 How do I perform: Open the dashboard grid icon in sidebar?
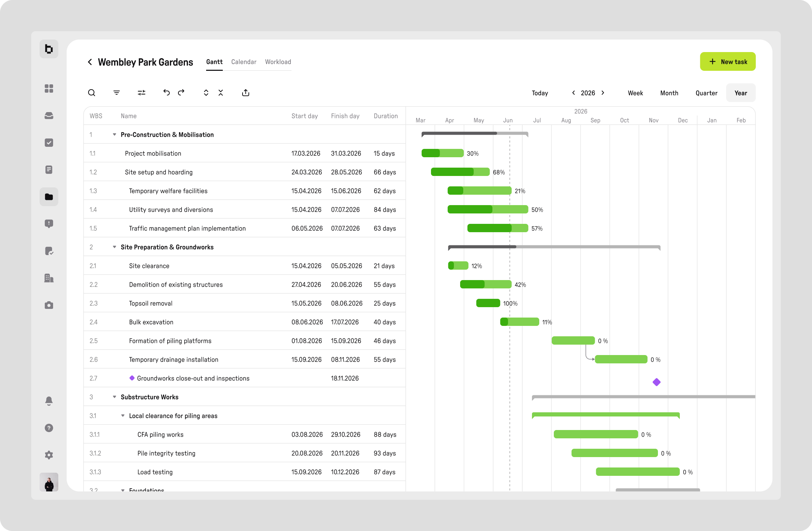pos(49,88)
